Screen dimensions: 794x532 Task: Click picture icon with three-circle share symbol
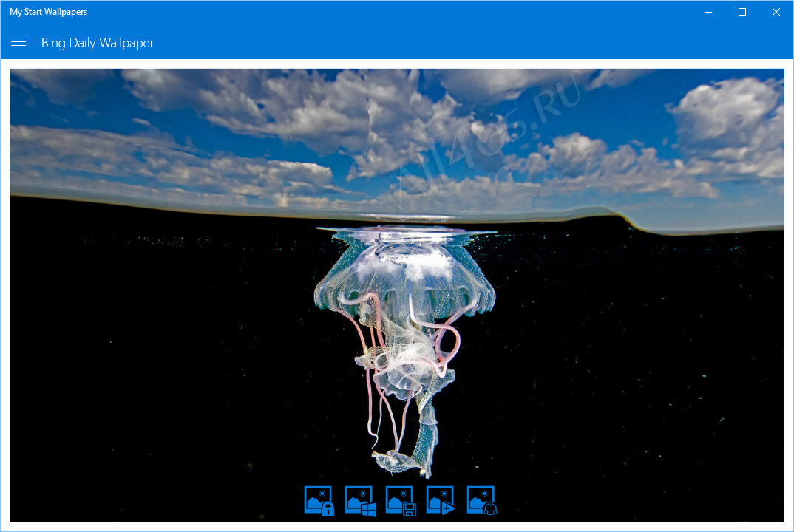pyautogui.click(x=481, y=501)
